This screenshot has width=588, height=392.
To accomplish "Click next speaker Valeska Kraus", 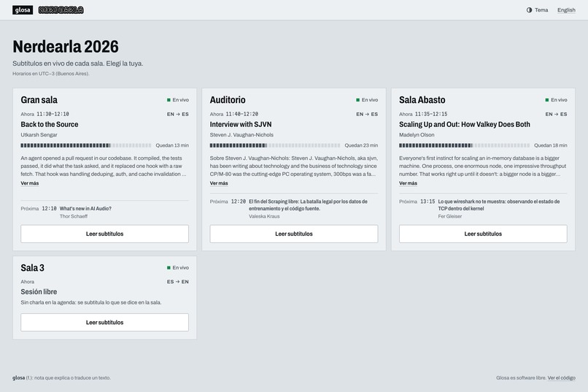I will 264,217.
